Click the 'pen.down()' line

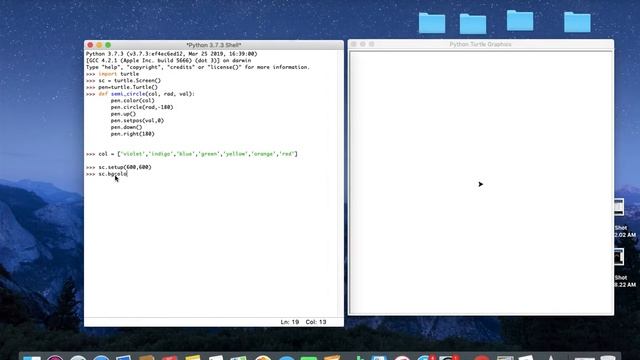[127, 127]
